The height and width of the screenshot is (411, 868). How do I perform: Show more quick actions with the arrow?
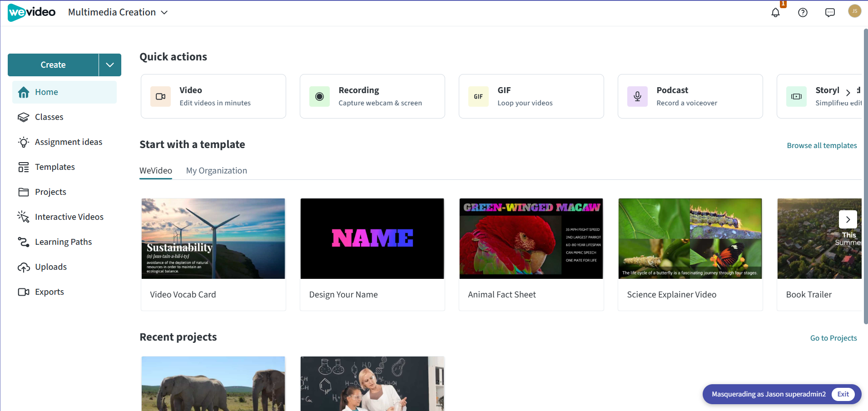coord(848,93)
